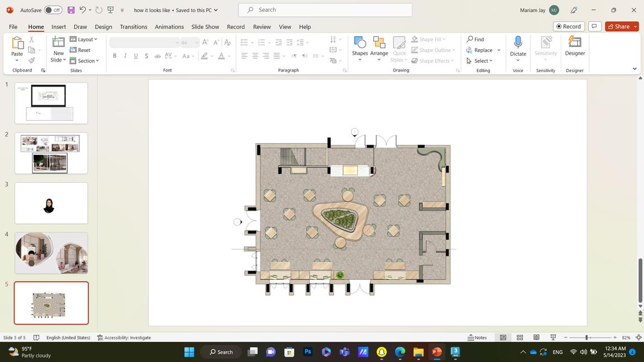Open the File menu
This screenshot has width=644, height=362.
[13, 27]
